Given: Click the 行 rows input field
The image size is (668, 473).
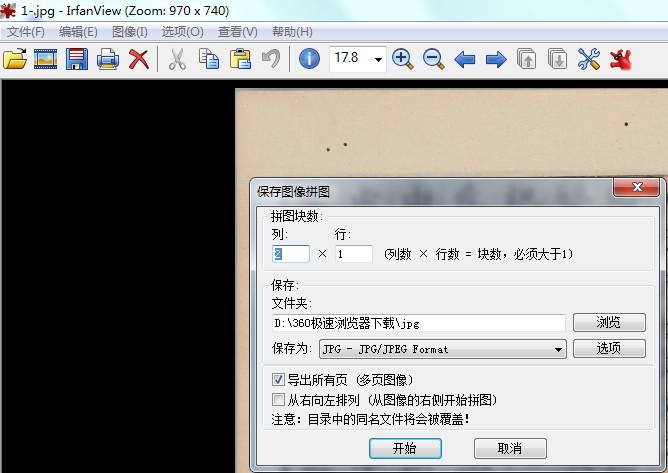Looking at the screenshot, I should click(x=354, y=254).
